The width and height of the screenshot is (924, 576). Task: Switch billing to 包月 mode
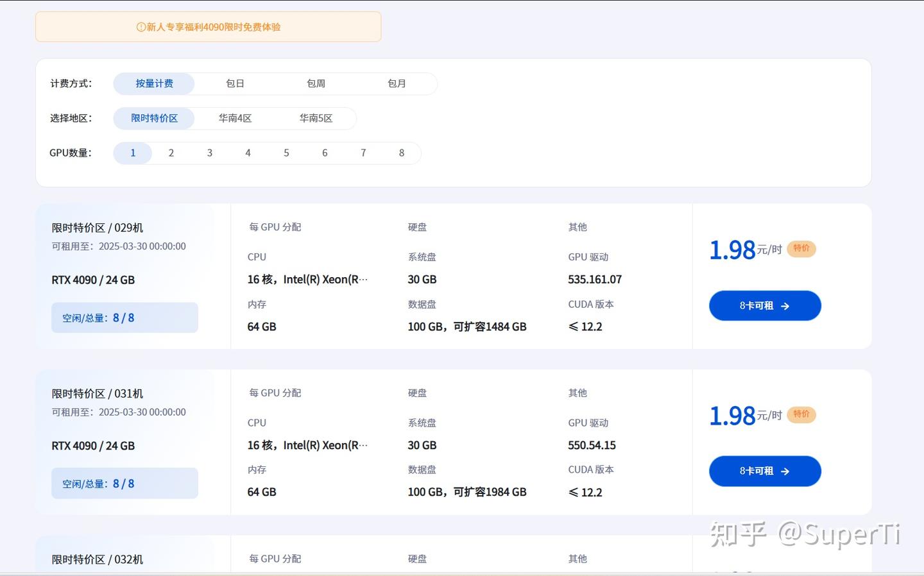(397, 83)
